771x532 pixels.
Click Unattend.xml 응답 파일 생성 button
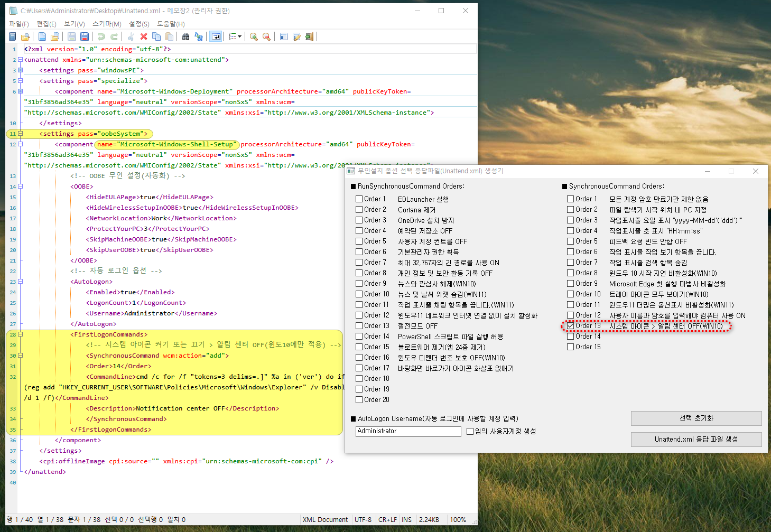coord(696,440)
